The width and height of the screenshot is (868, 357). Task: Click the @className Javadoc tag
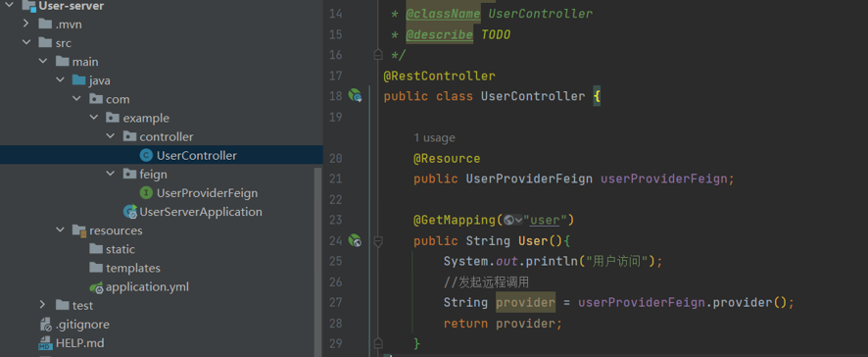[x=443, y=14]
